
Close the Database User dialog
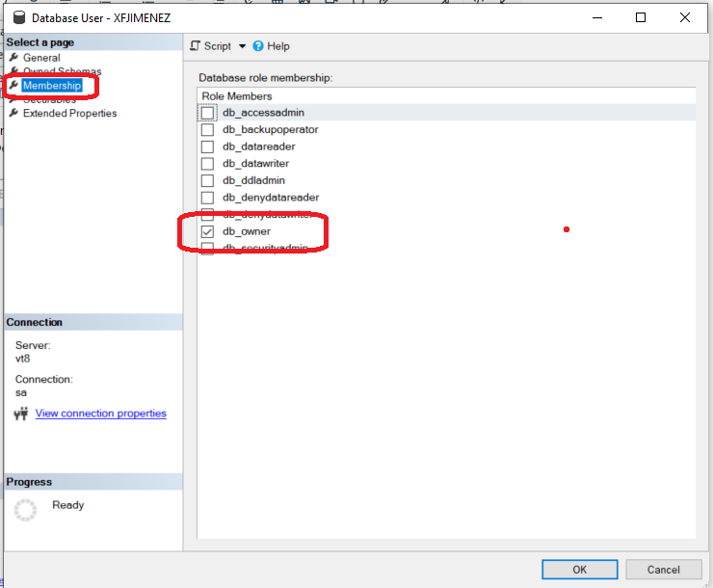(x=685, y=17)
